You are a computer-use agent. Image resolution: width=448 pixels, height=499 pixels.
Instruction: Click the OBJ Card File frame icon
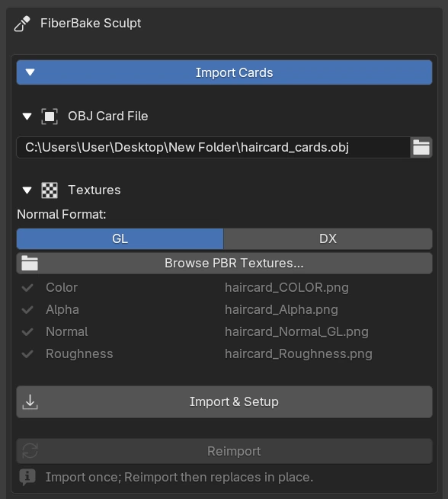[x=50, y=116]
